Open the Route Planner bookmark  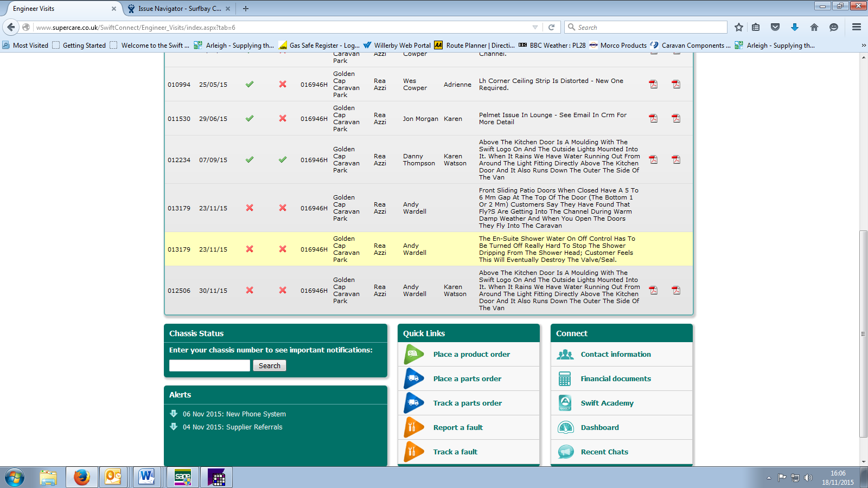pos(475,46)
